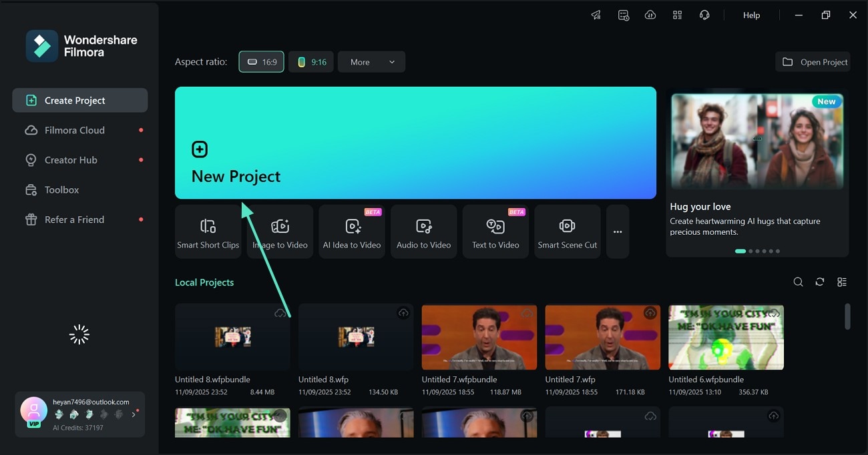Refresh the local projects list

[x=820, y=282]
